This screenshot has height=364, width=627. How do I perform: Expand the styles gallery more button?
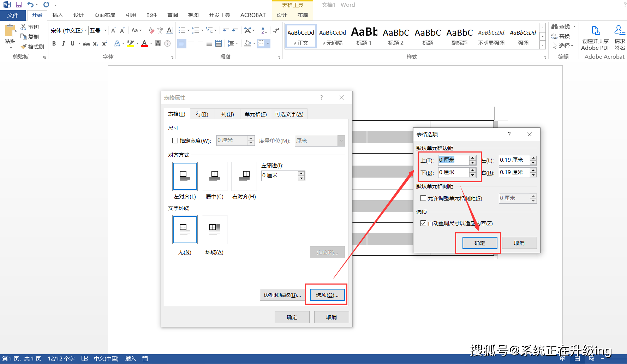[543, 45]
